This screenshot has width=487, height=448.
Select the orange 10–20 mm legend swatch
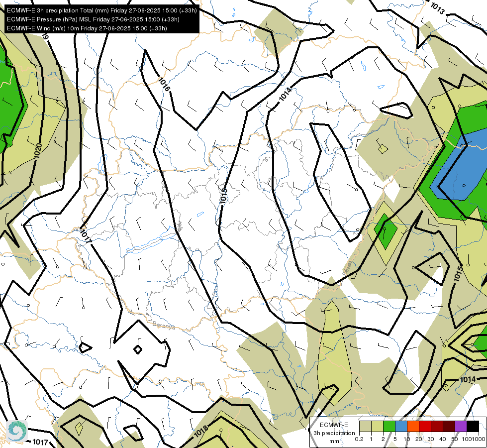[413, 426]
